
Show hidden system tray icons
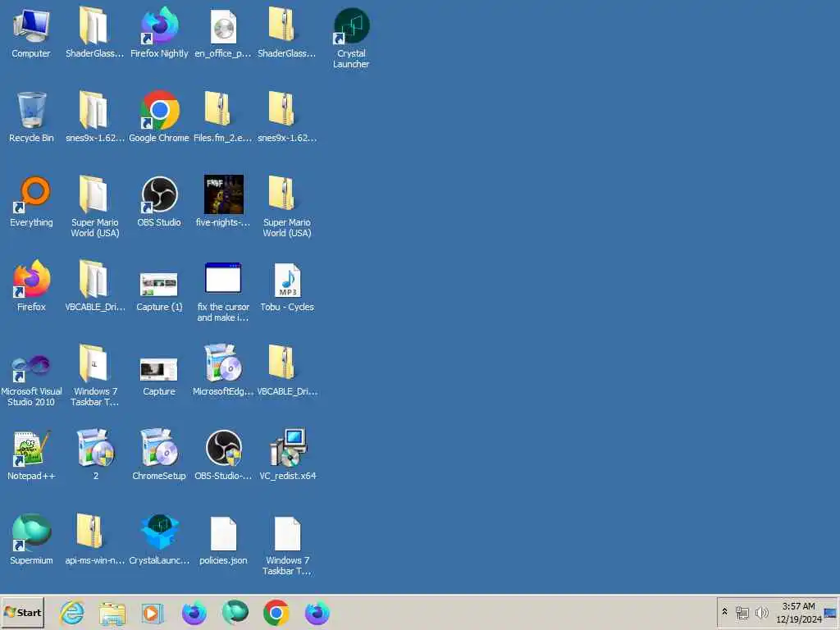point(725,612)
